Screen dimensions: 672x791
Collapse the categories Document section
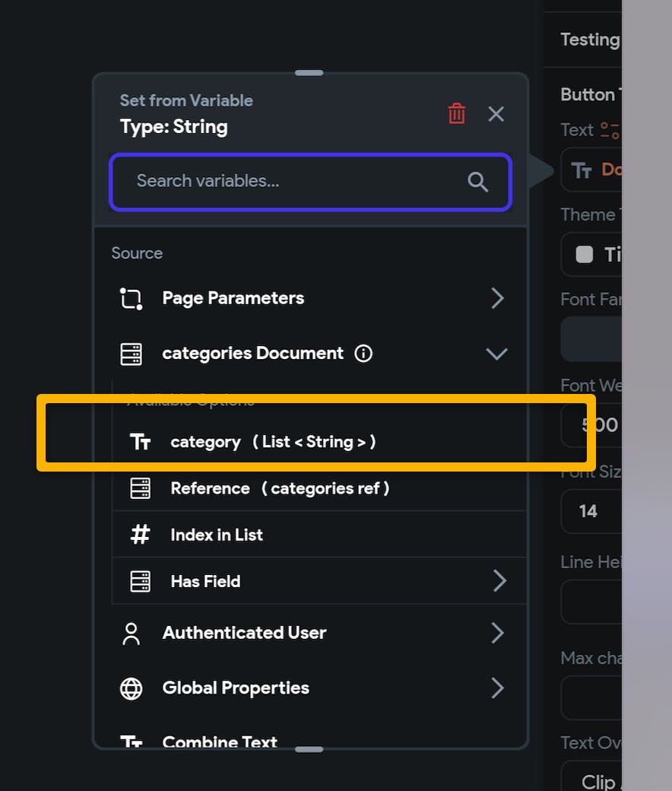tap(496, 354)
